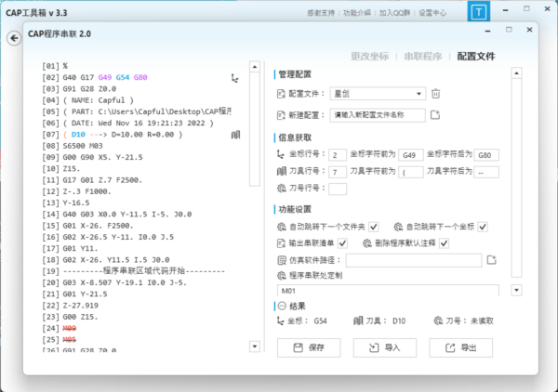The image size is (558, 392).
Task: Click the back arrow button
Action: tap(14, 38)
